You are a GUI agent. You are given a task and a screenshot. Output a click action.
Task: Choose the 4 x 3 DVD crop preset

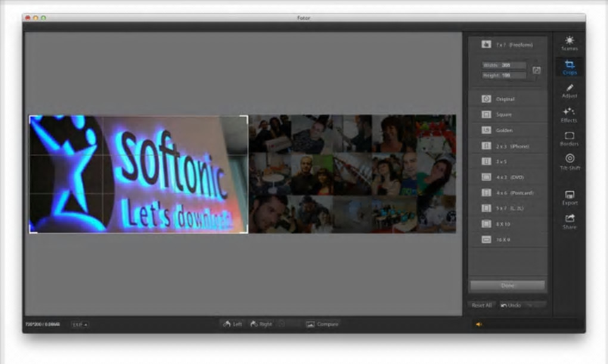[508, 177]
